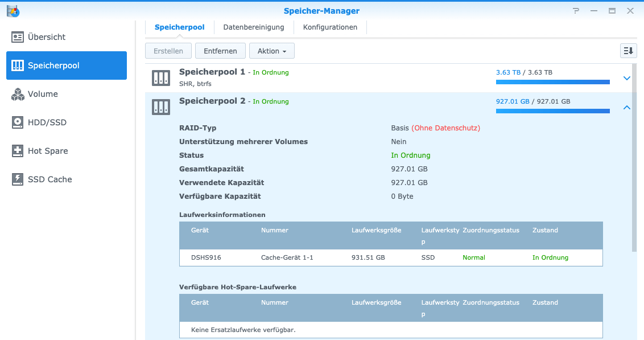
Task: Close the Speicher-Manager window
Action: [630, 11]
